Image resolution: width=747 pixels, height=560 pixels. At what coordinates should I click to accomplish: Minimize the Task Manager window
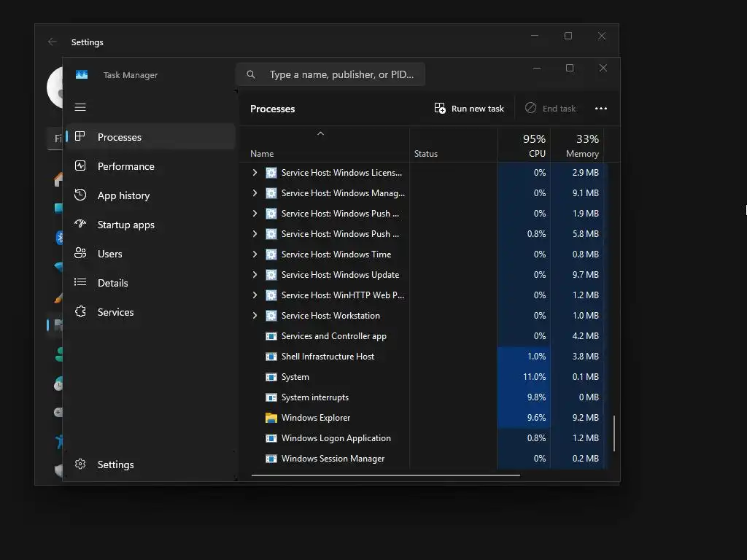click(537, 68)
